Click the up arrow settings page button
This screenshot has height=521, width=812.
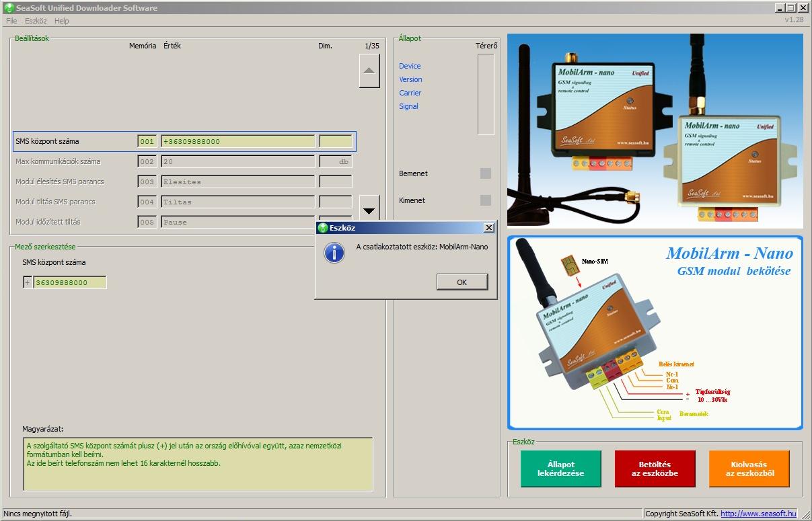(369, 71)
